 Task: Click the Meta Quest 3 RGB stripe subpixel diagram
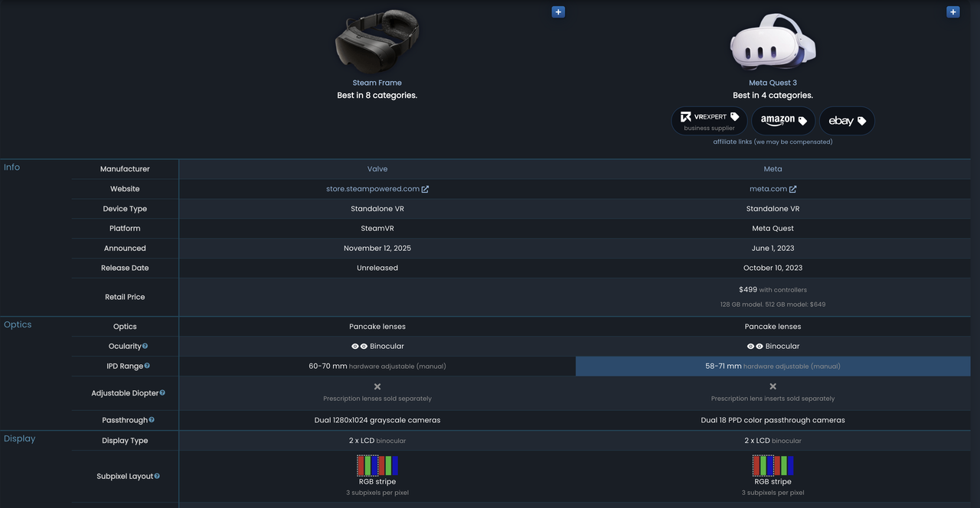773,465
